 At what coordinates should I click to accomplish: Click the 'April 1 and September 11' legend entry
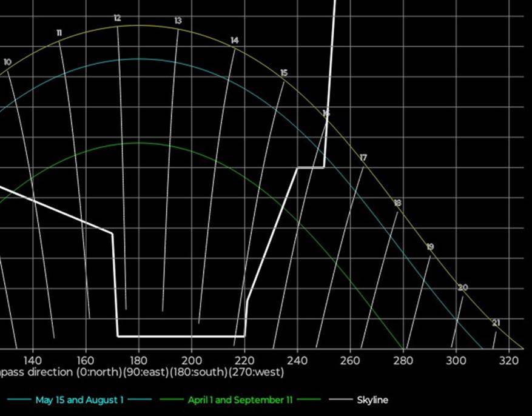[x=240, y=400]
